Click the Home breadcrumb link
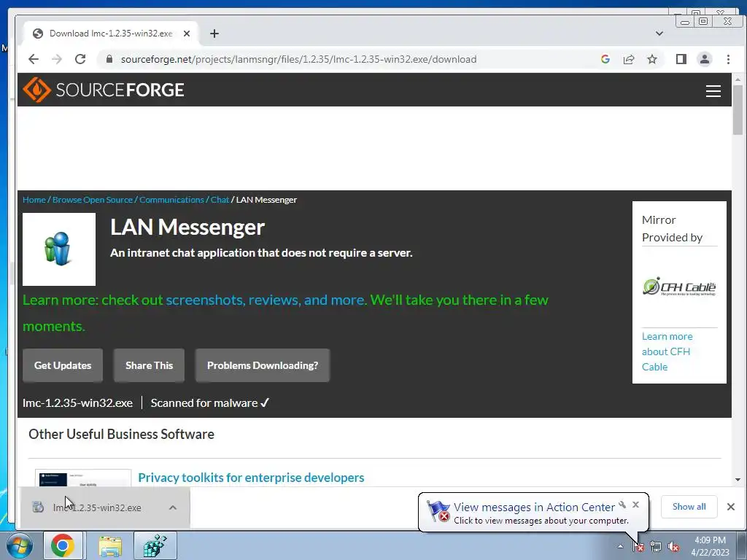The image size is (747, 560). (x=34, y=200)
